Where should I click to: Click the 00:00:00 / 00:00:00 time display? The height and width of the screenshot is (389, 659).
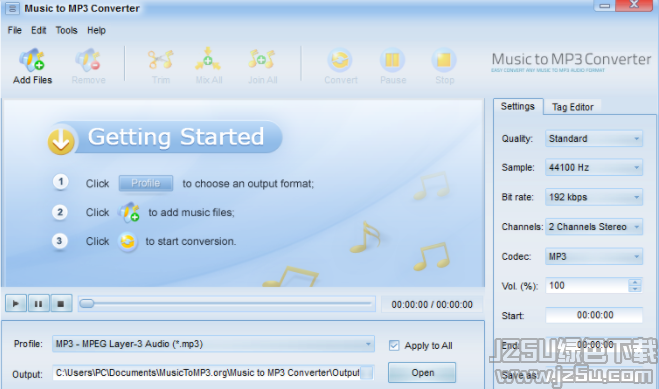coord(432,305)
